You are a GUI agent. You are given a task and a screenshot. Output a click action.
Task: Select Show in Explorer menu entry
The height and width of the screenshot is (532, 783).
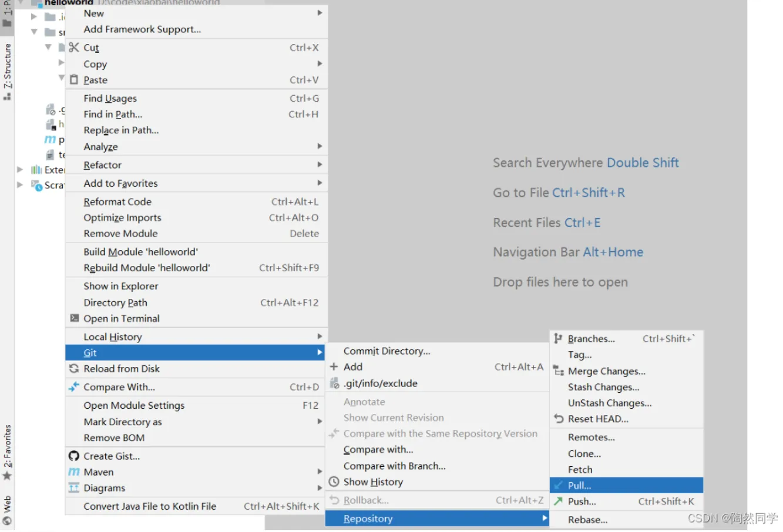pyautogui.click(x=196, y=287)
